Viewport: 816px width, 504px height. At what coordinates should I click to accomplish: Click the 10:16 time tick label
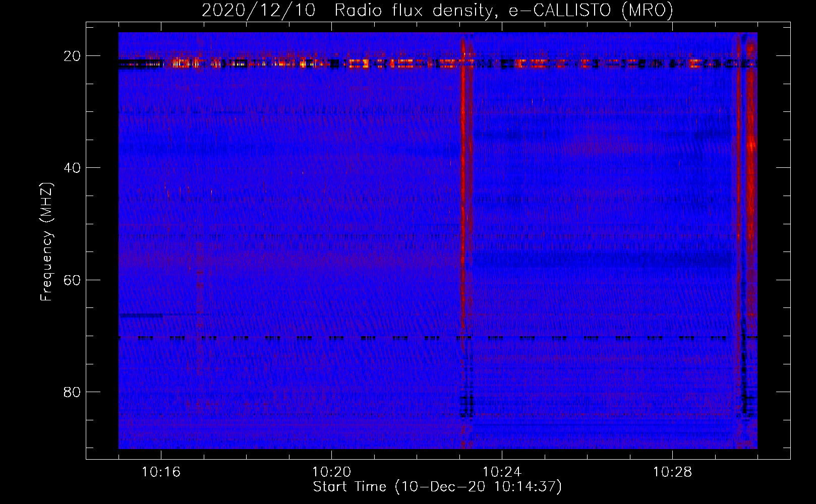(161, 472)
